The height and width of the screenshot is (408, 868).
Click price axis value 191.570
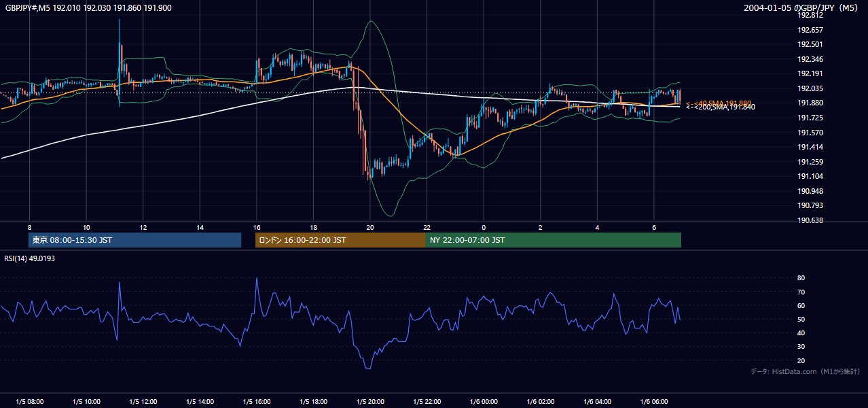(811, 133)
